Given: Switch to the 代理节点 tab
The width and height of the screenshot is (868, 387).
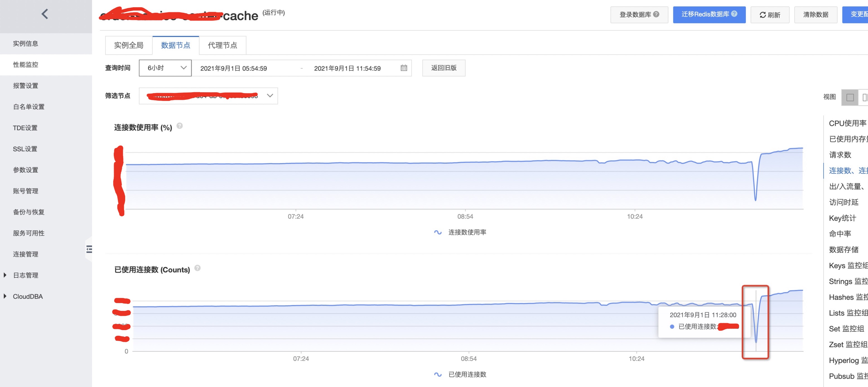Looking at the screenshot, I should click(222, 45).
